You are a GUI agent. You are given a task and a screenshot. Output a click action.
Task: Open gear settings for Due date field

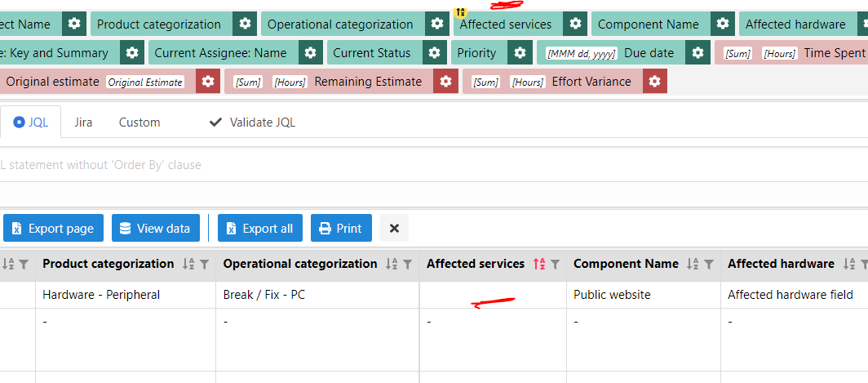(697, 52)
